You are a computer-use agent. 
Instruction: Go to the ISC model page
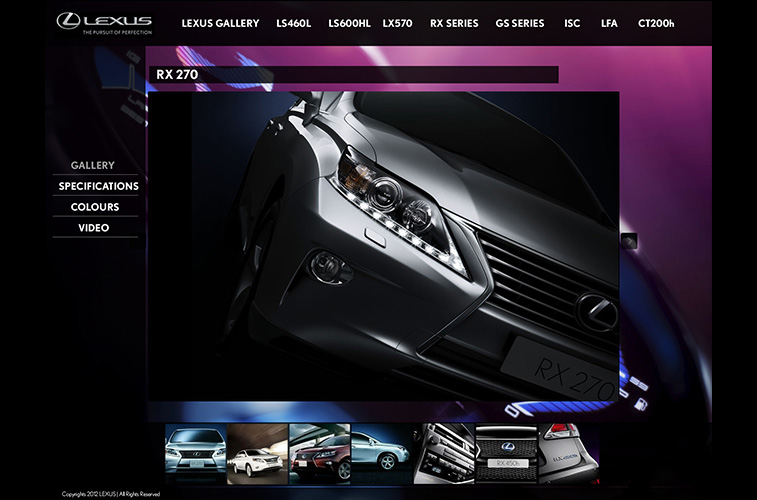tap(572, 23)
